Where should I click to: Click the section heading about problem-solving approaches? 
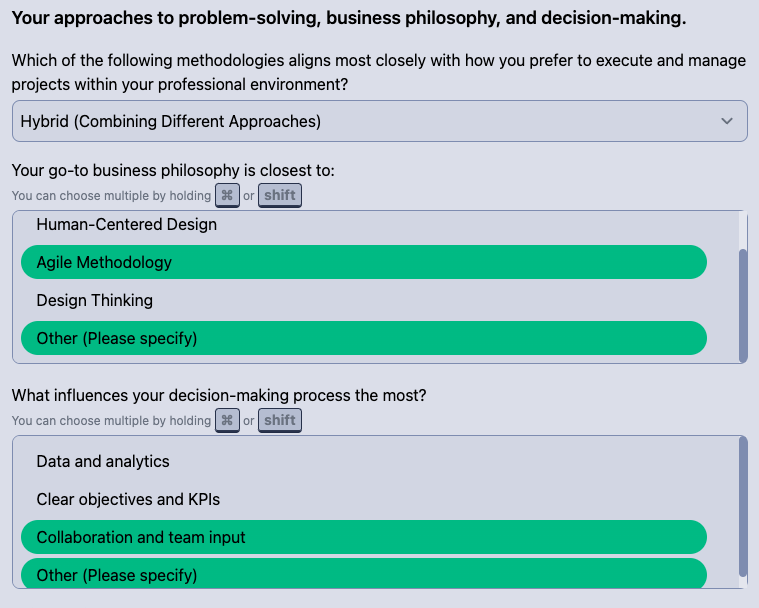pyautogui.click(x=349, y=18)
